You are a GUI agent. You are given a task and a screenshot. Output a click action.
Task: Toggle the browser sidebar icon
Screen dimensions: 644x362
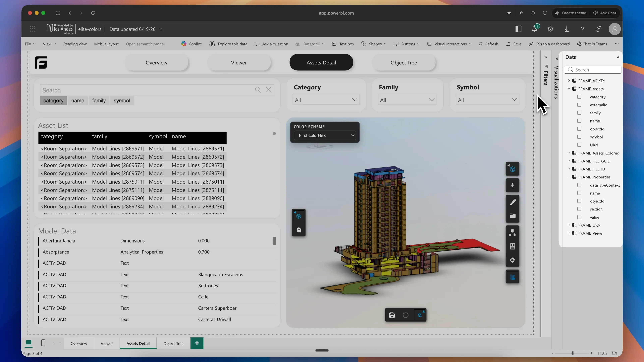point(58,13)
